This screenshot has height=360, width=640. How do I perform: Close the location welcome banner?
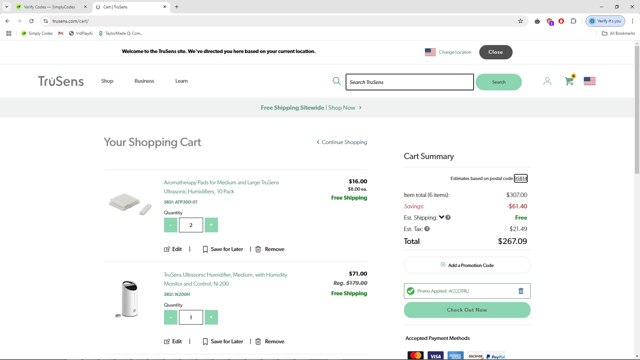496,52
